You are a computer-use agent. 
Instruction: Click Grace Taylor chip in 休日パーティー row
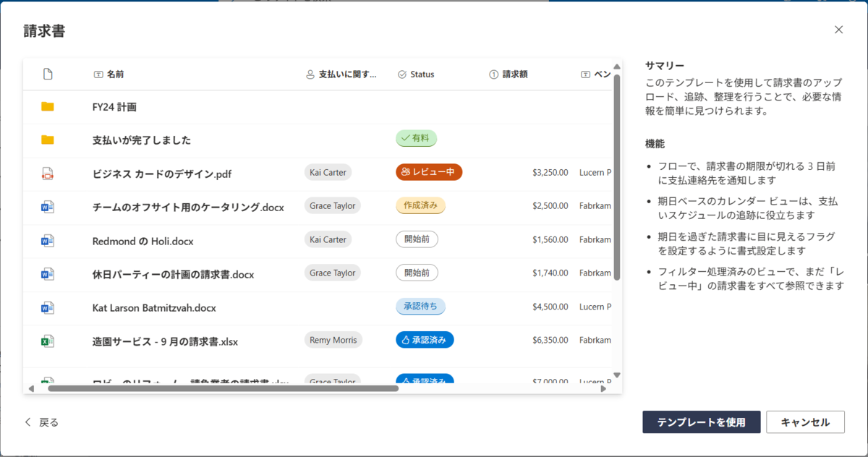click(x=333, y=273)
